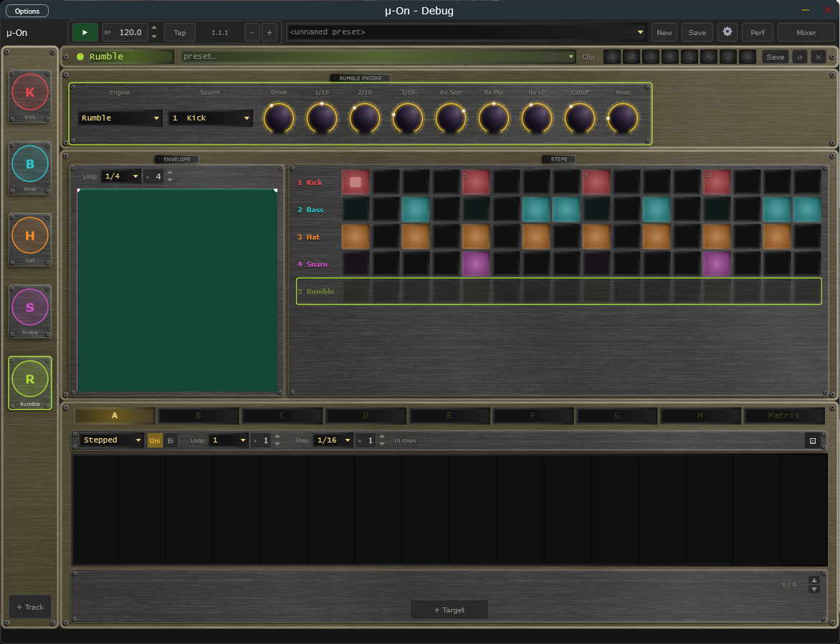
Task: Switch to modulator tab D
Action: click(366, 415)
